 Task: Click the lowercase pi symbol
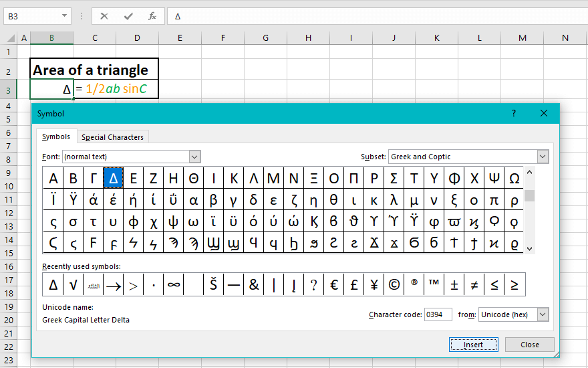click(x=494, y=199)
